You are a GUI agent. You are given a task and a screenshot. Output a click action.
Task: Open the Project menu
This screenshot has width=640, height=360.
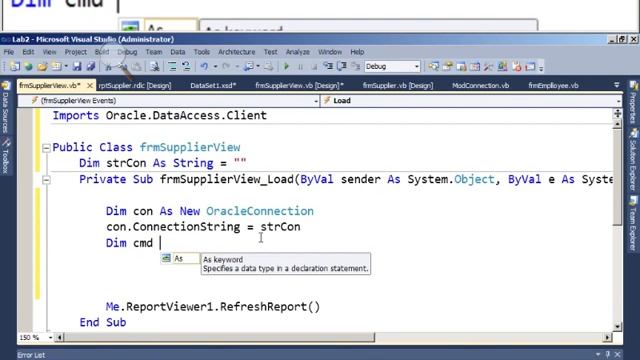pos(76,52)
